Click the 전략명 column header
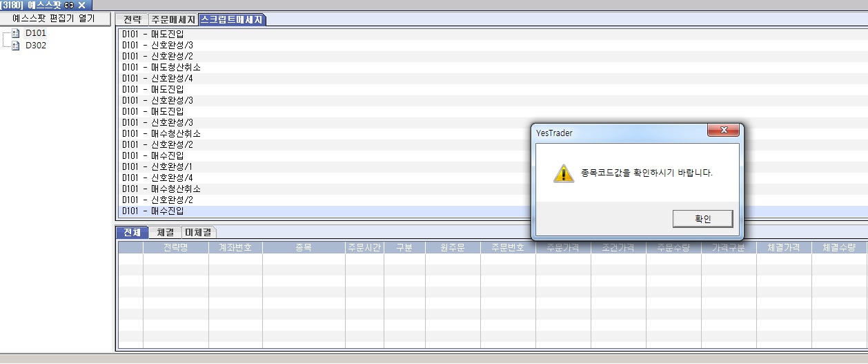 tap(175, 247)
